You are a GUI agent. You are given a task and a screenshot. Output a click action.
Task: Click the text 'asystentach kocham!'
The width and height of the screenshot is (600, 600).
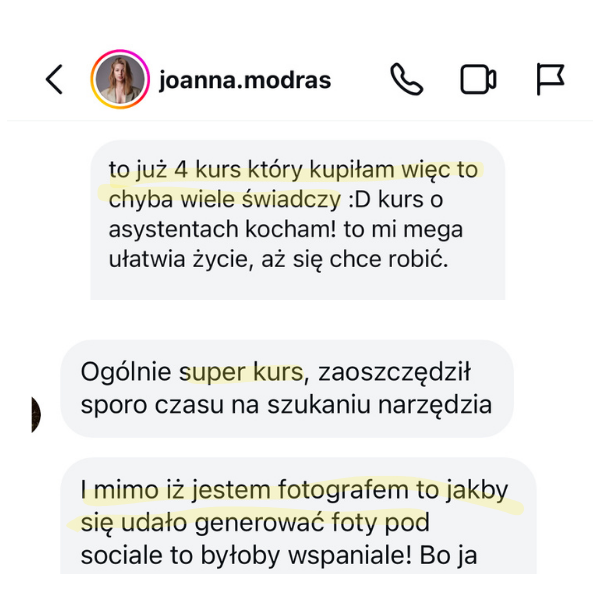(x=222, y=230)
